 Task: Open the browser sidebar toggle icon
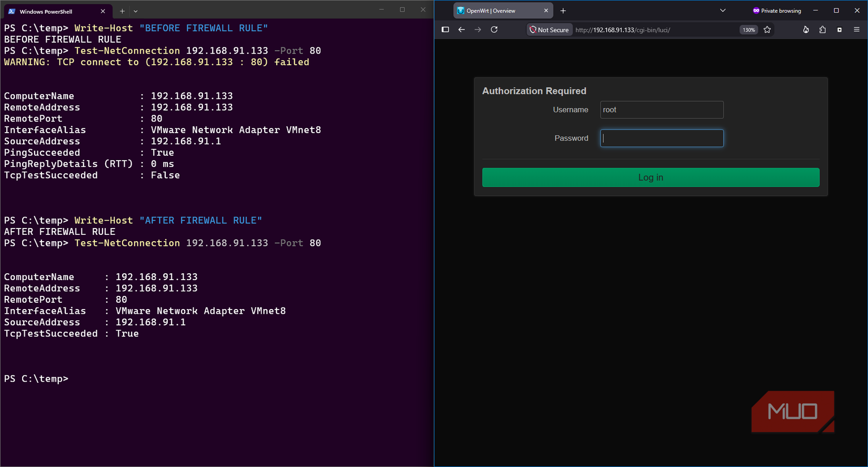[x=445, y=29]
